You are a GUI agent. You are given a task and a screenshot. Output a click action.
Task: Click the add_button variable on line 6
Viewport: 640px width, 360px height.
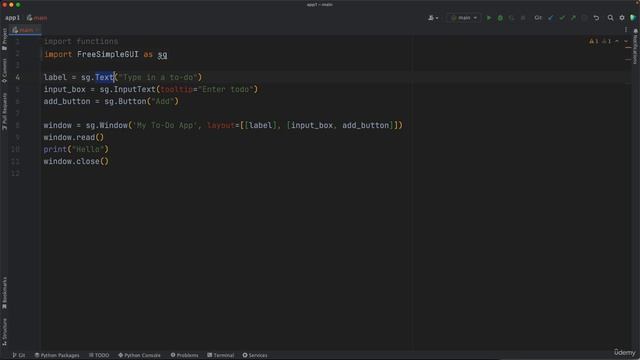pos(67,101)
